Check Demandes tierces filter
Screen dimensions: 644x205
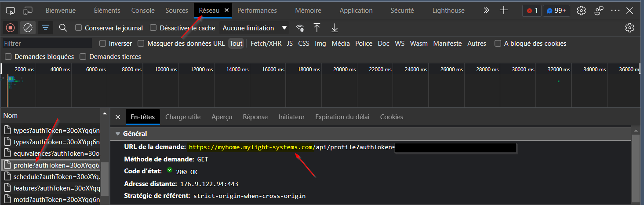point(83,56)
